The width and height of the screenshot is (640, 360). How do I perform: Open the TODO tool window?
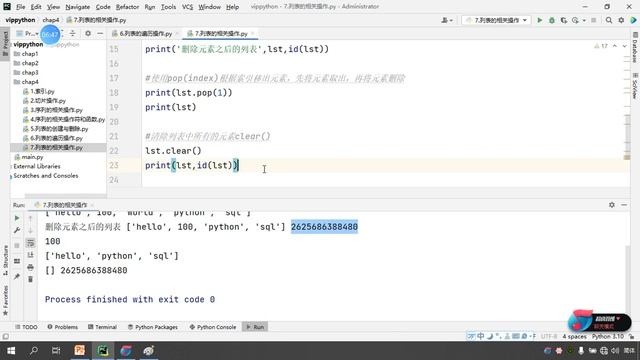26,327
